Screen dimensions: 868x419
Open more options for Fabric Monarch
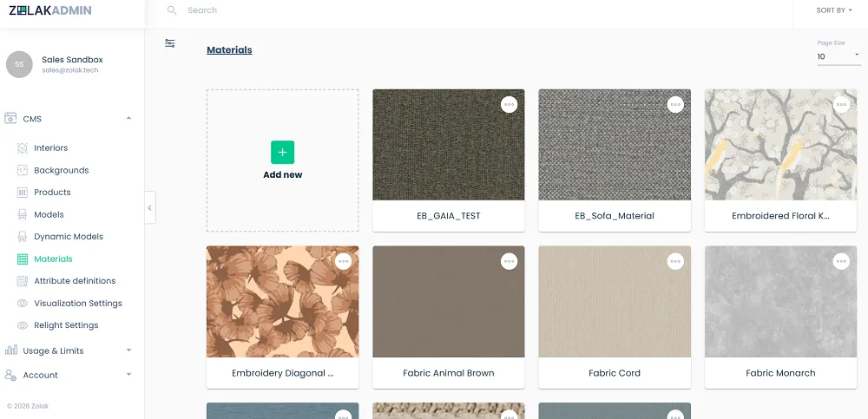[x=841, y=261]
